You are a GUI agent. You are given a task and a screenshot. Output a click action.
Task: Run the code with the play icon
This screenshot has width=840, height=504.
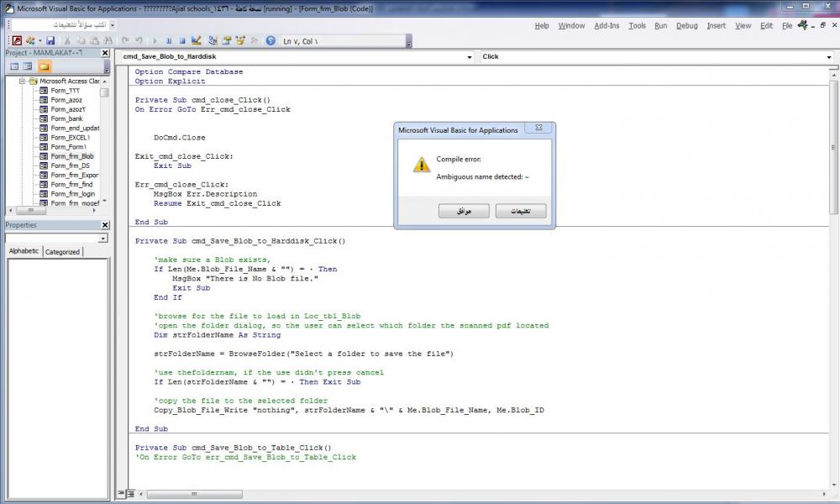click(155, 40)
